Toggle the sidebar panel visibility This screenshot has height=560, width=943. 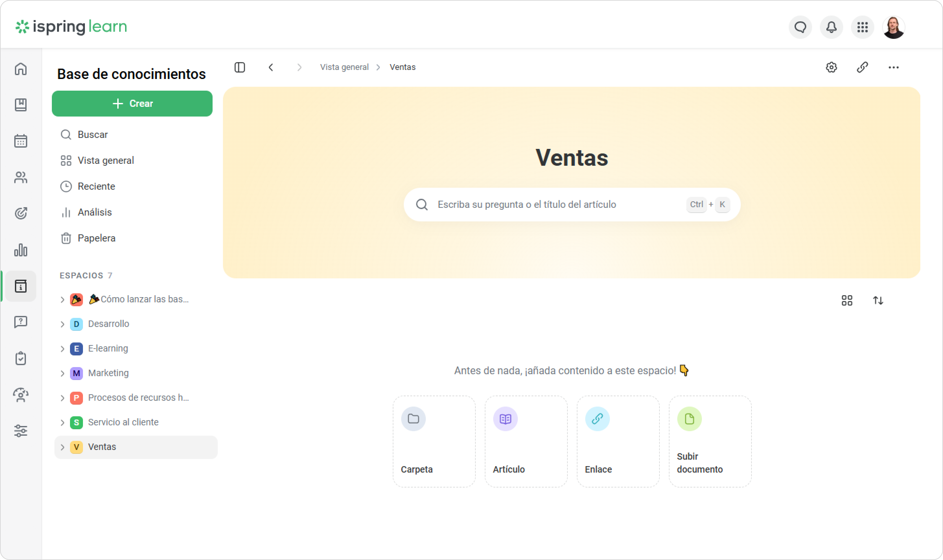[240, 68]
